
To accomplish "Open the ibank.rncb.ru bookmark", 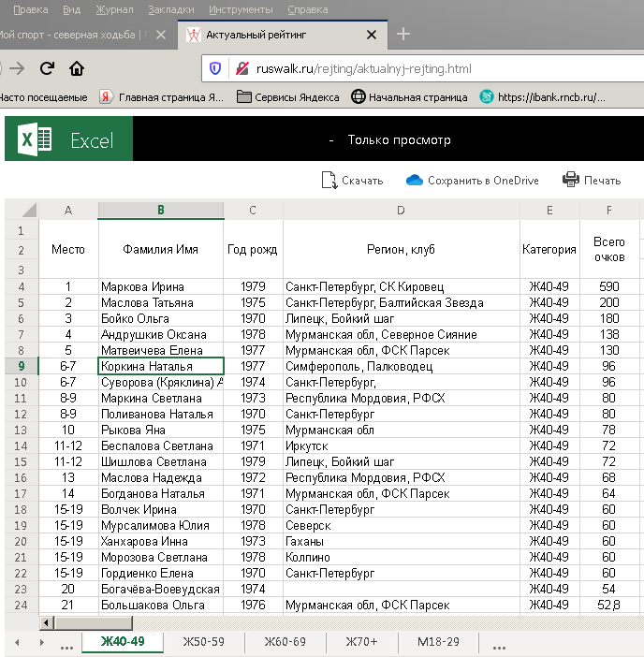I will (x=543, y=97).
